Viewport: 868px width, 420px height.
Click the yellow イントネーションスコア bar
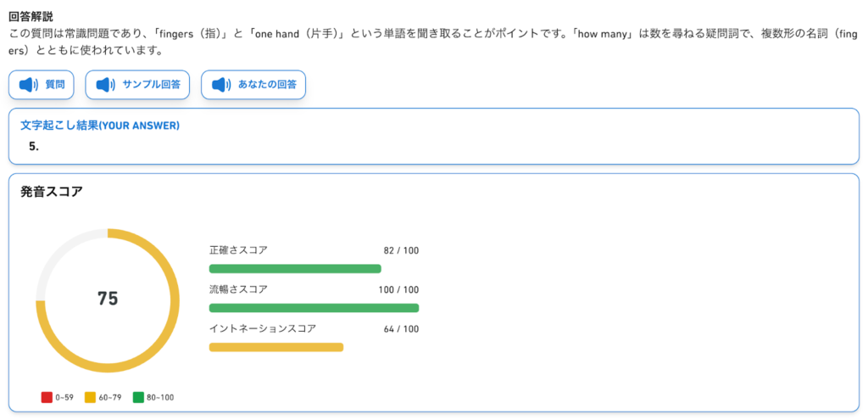coord(275,347)
